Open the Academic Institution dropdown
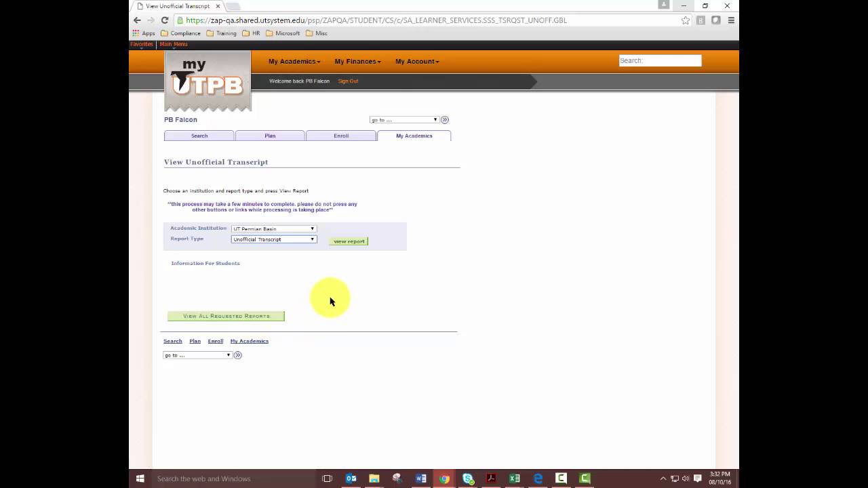 click(273, 229)
